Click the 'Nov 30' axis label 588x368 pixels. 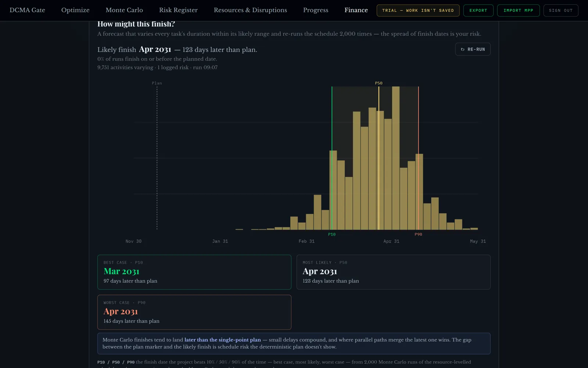click(133, 241)
